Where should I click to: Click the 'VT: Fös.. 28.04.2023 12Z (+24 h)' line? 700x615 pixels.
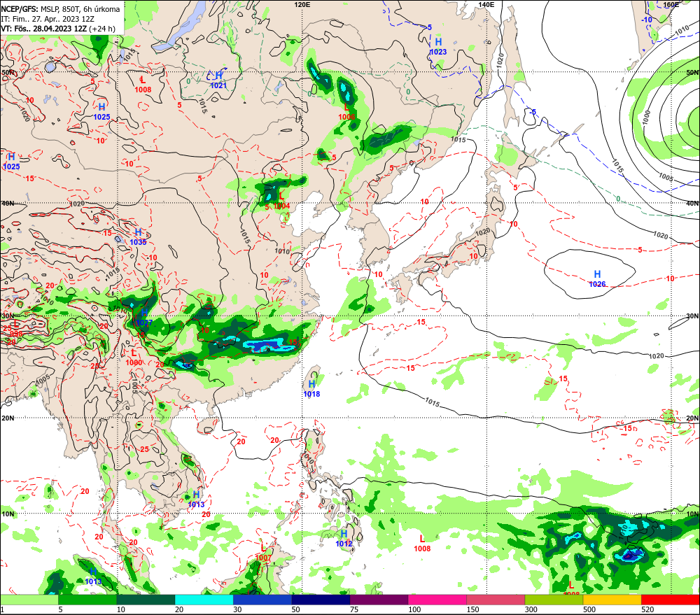(x=58, y=29)
